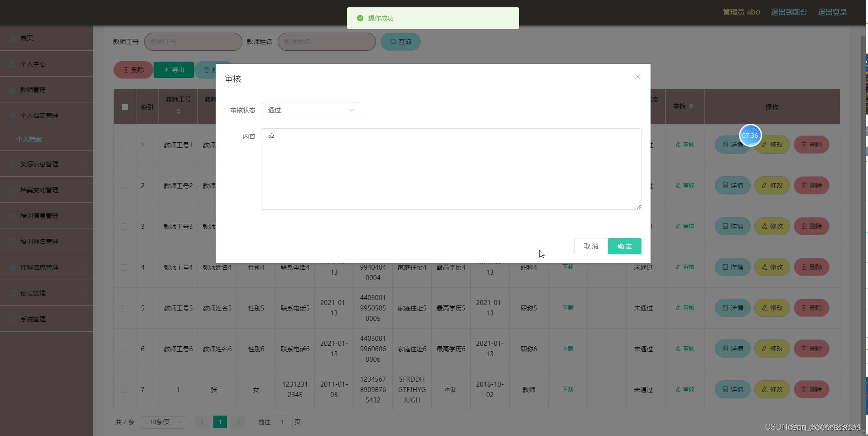Go to next page arrow in pagination

coord(238,422)
